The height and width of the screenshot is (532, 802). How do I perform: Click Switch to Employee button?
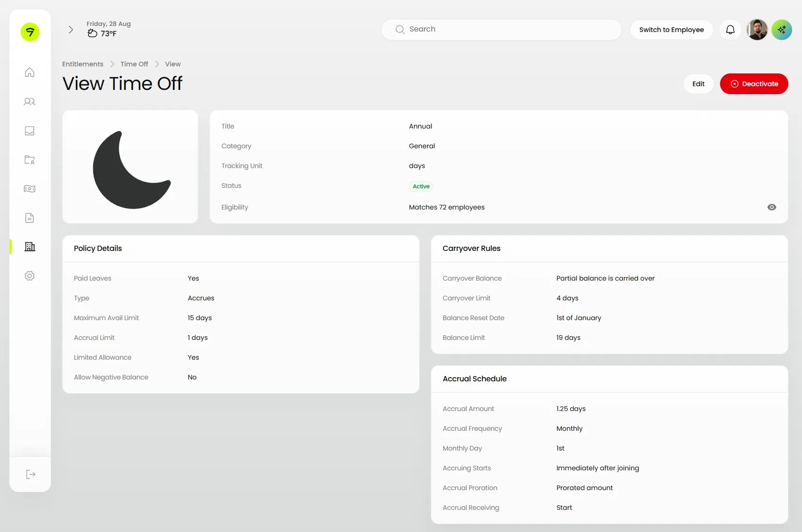point(672,30)
